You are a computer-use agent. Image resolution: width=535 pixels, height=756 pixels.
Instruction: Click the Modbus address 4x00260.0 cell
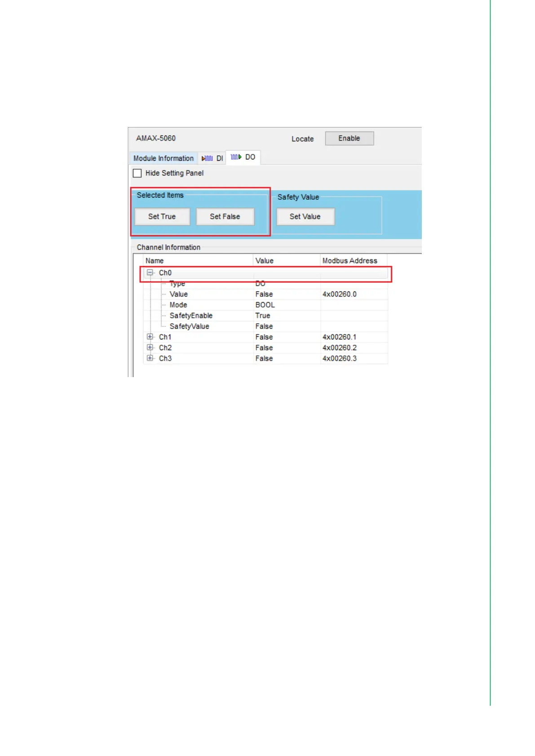[x=340, y=294]
